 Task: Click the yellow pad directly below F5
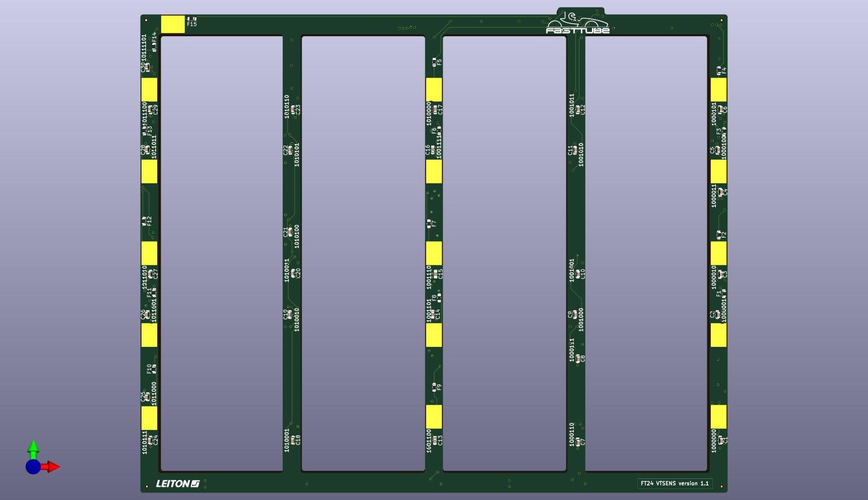[434, 90]
